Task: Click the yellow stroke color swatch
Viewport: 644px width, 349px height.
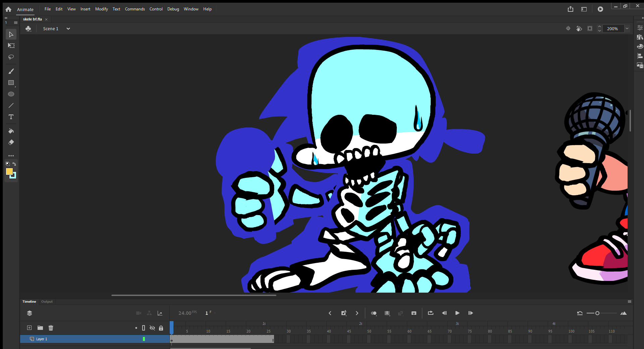Action: [x=9, y=171]
